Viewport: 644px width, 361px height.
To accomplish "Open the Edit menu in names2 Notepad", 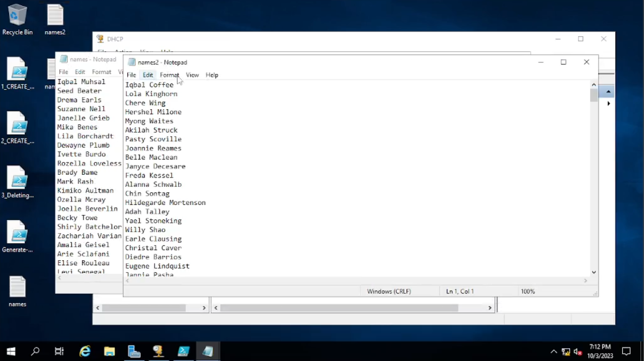I will coord(147,75).
